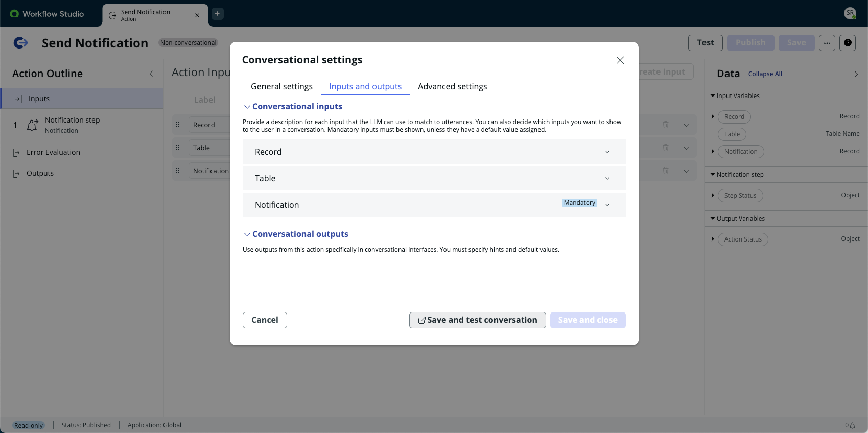Collapse the Input Variables section

pyautogui.click(x=713, y=96)
